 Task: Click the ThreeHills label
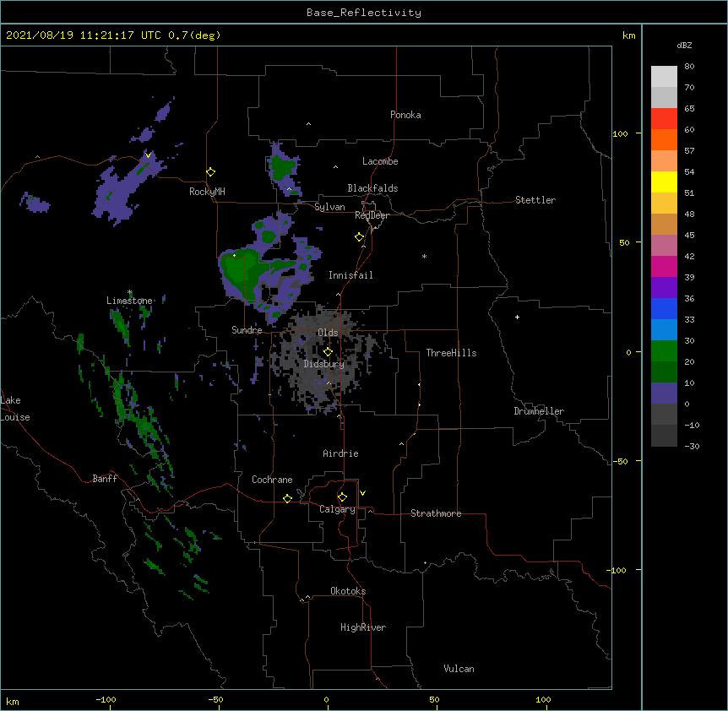coord(451,353)
